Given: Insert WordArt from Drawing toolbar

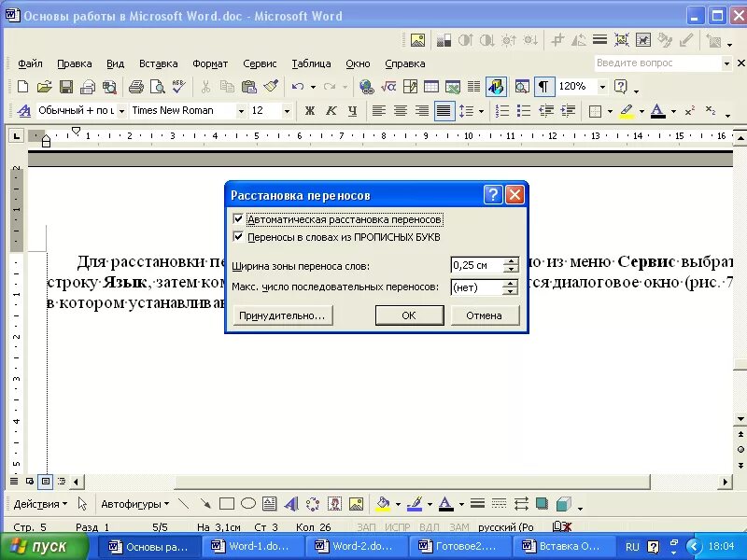Looking at the screenshot, I should point(291,503).
